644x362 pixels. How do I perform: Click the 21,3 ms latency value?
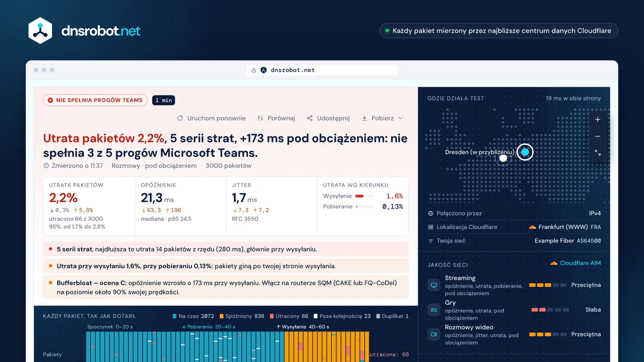(x=157, y=198)
